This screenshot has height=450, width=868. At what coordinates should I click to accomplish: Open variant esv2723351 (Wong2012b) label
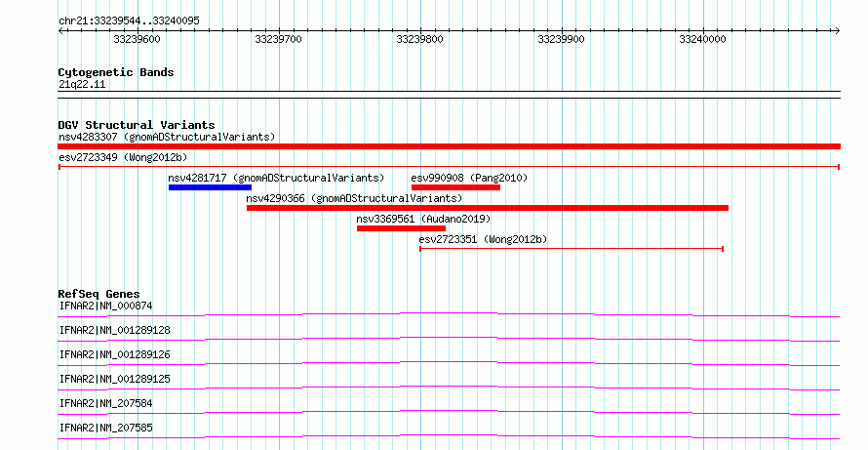(483, 239)
